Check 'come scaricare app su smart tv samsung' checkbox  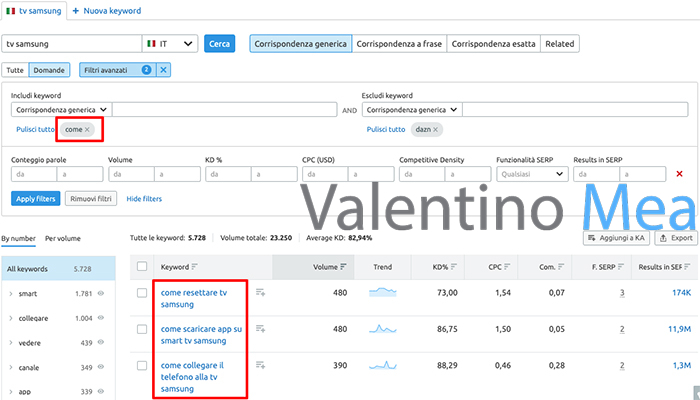pyautogui.click(x=142, y=329)
